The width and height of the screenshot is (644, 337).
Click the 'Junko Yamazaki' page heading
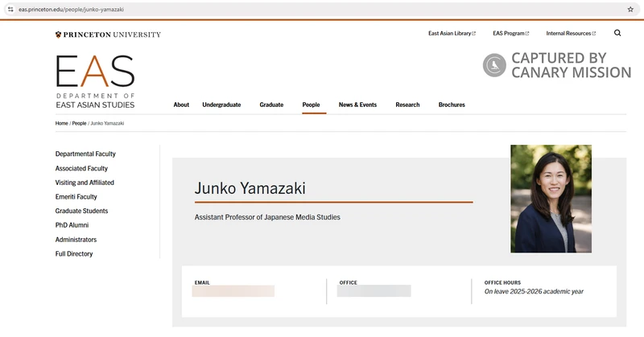[250, 188]
